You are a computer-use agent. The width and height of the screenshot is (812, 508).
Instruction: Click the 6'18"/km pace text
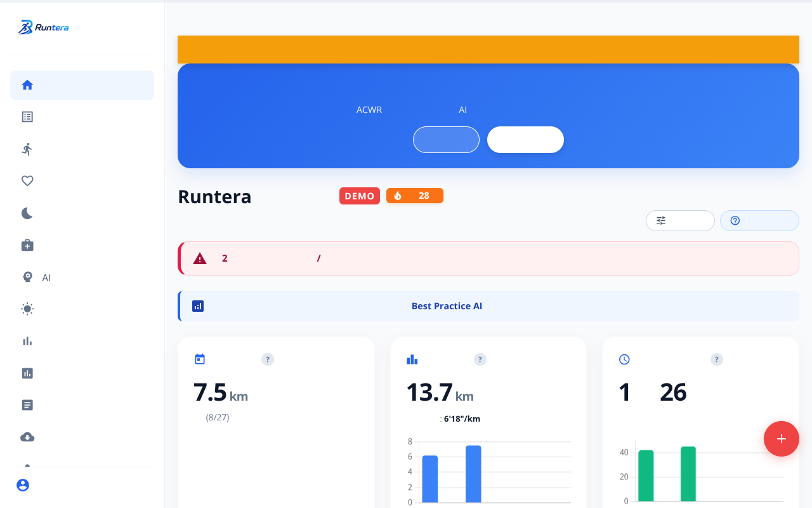462,419
